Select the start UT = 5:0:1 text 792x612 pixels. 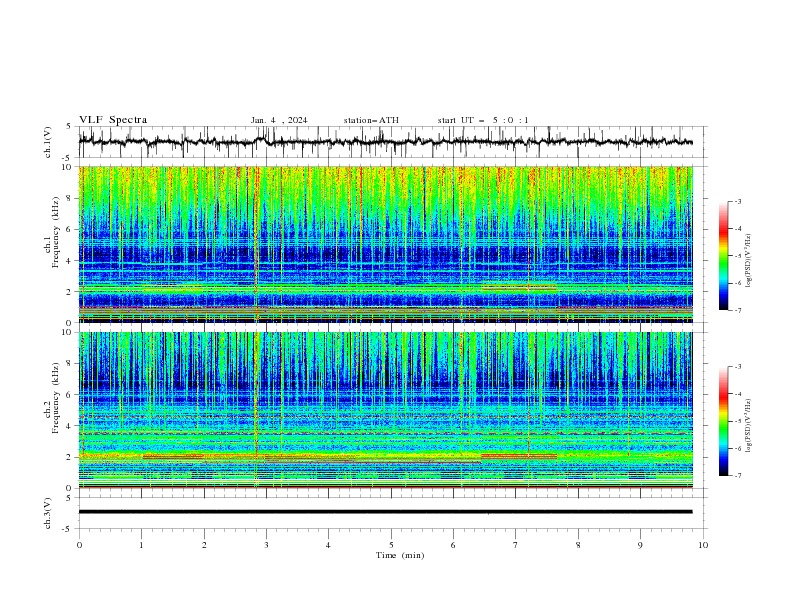[483, 120]
